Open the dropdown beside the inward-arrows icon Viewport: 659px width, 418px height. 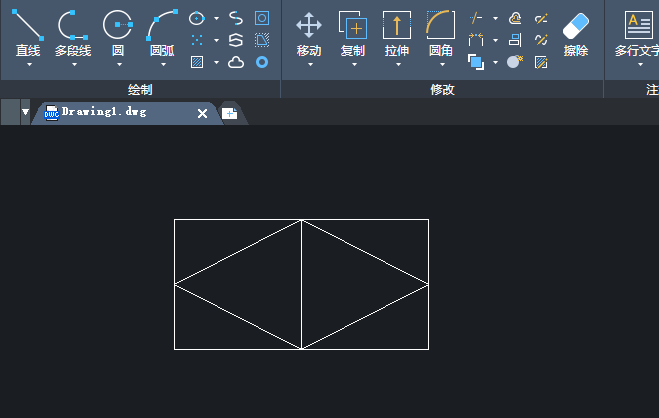[496, 40]
